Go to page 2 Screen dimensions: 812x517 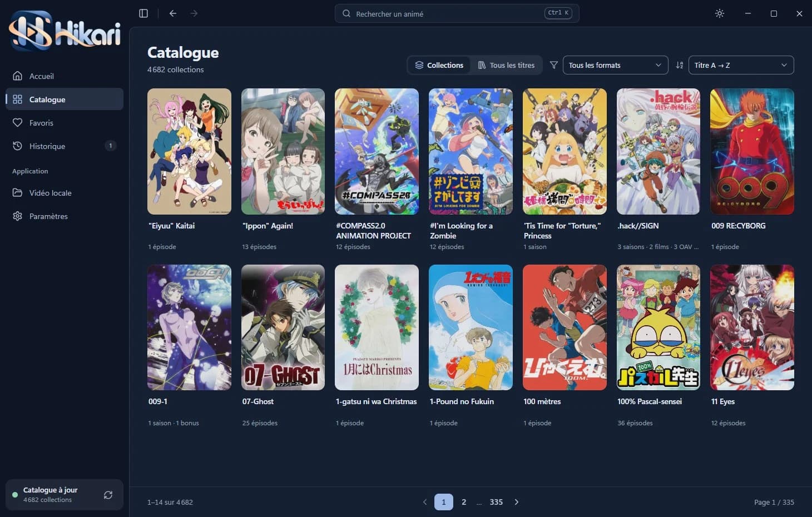pos(464,502)
